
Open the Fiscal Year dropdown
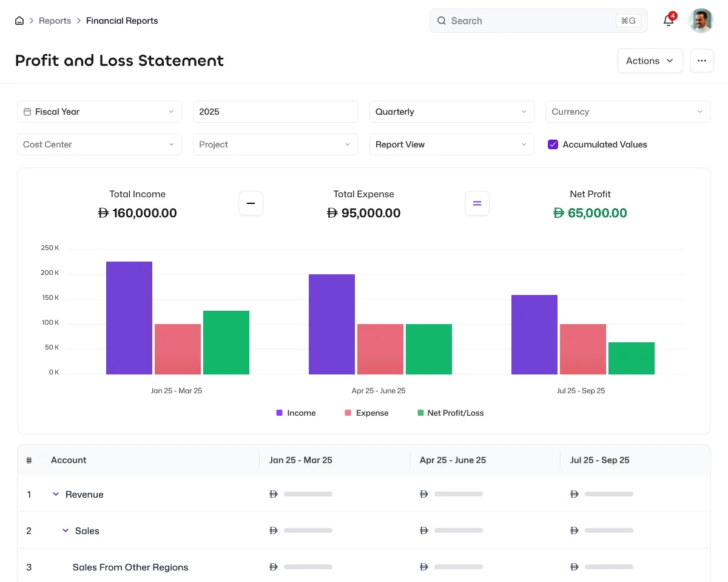pos(99,112)
